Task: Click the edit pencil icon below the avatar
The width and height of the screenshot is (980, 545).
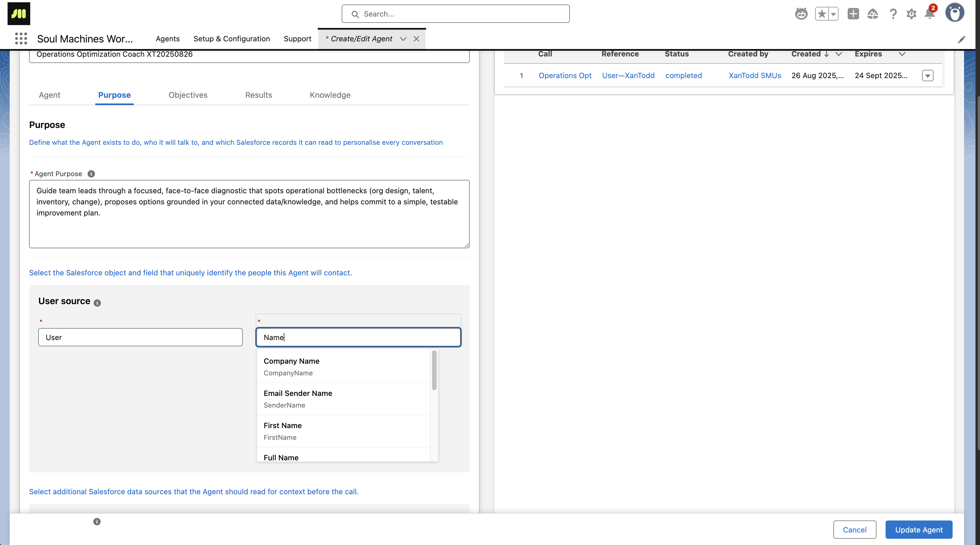Action: click(963, 40)
